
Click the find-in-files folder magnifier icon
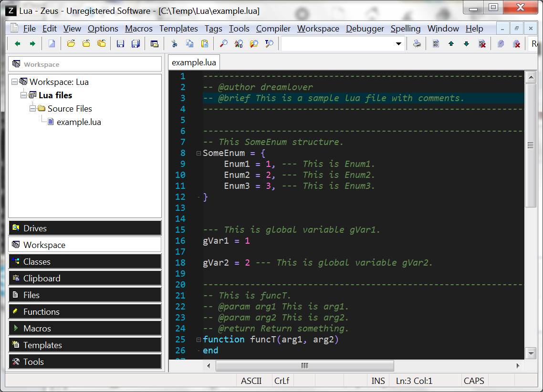pos(254,43)
